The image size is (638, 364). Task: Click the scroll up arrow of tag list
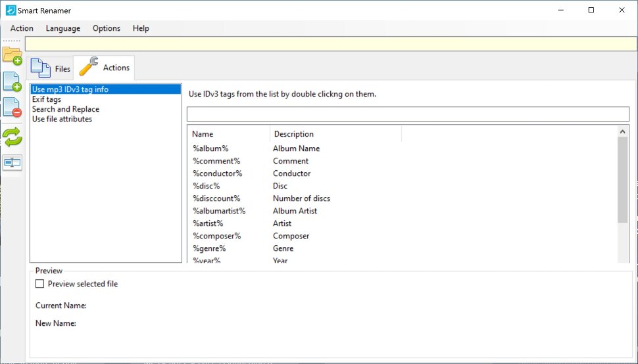(x=622, y=131)
